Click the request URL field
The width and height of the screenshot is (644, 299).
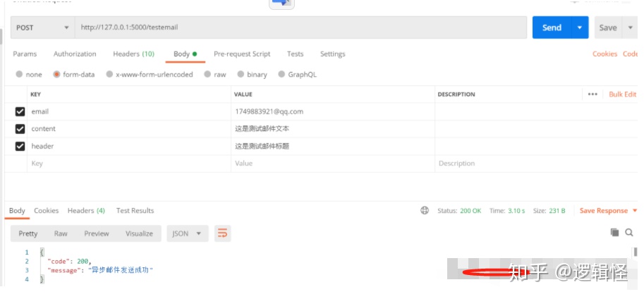tap(300, 28)
